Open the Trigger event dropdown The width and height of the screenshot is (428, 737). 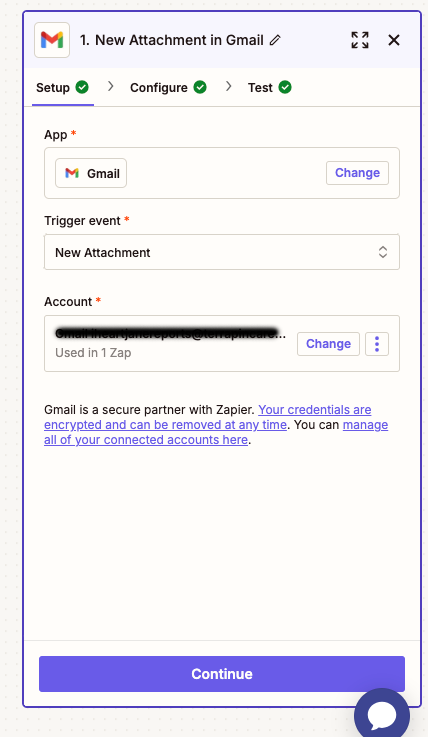click(x=222, y=252)
